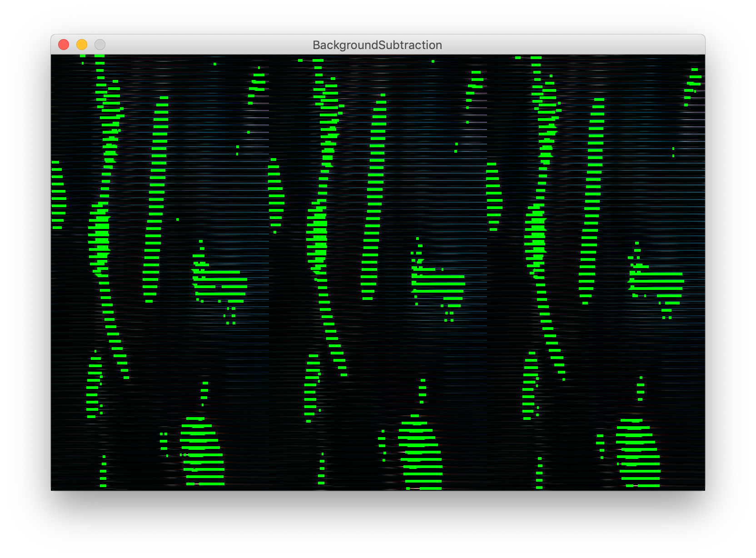Click the disabled gray zoom button

click(100, 45)
